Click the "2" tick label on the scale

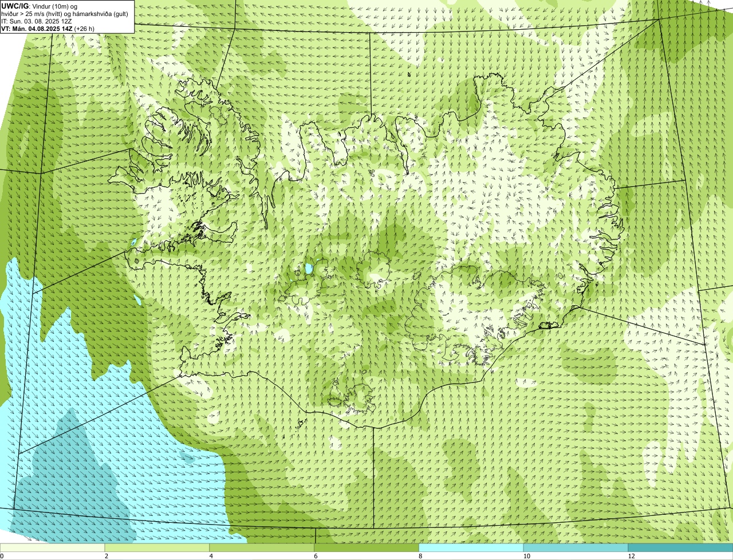(x=107, y=556)
